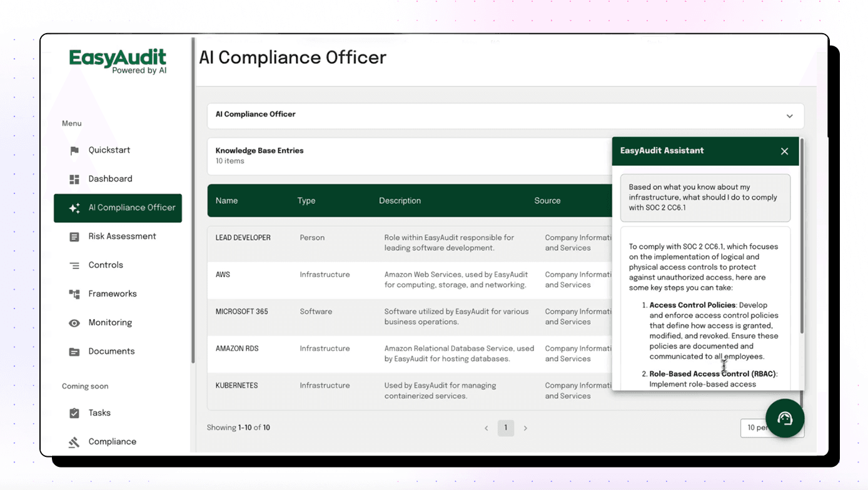
Task: Click the Showing 1-10 of 10 text
Action: (x=238, y=428)
